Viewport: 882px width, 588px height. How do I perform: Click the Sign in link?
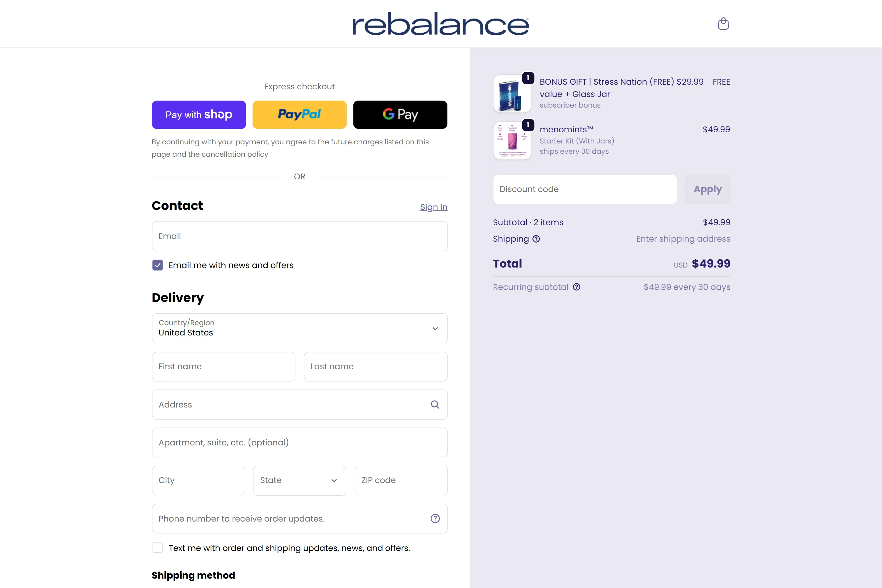433,207
